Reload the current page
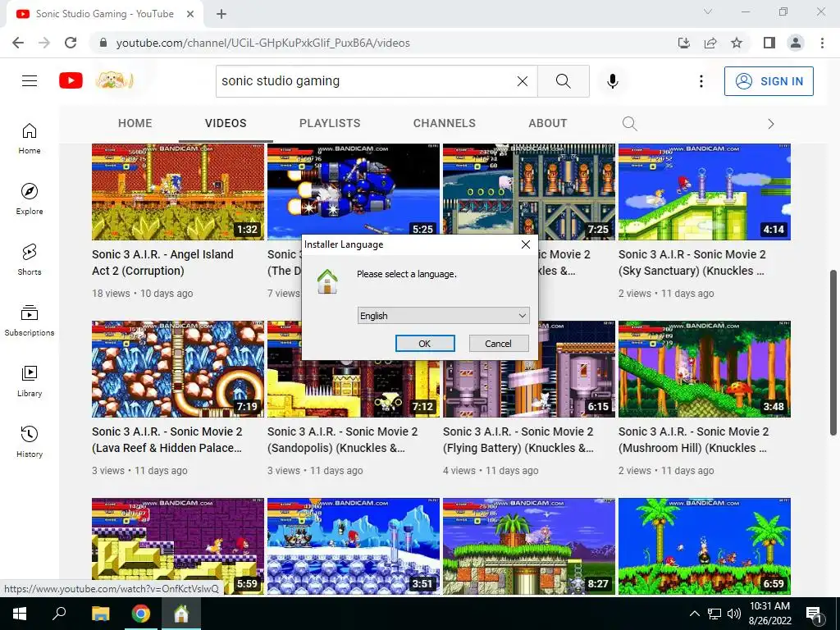 click(x=71, y=43)
